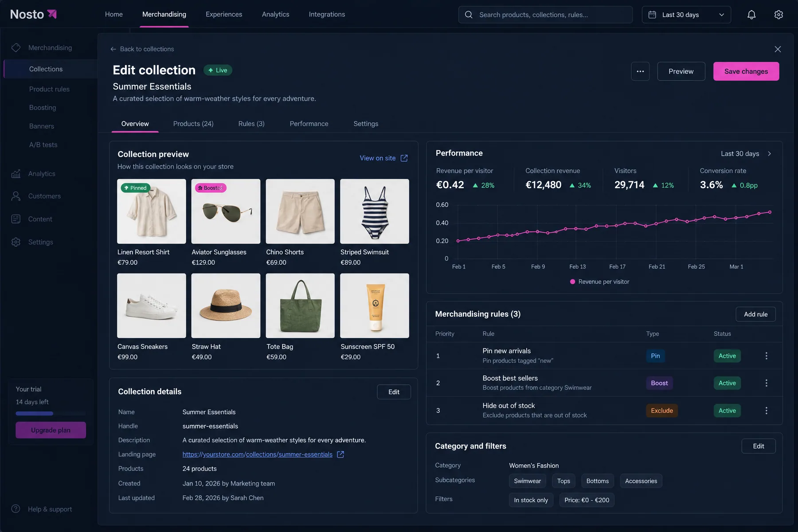The image size is (798, 532).
Task: Open the Experiences top menu
Action: coord(224,14)
